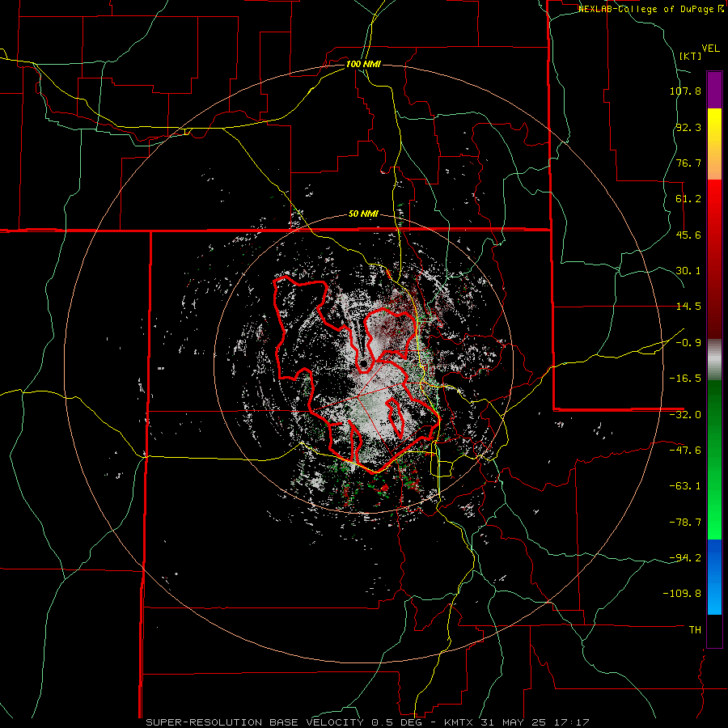Click the blue segment of velocity color bar
Screen dimensions: 728x728
tap(714, 577)
